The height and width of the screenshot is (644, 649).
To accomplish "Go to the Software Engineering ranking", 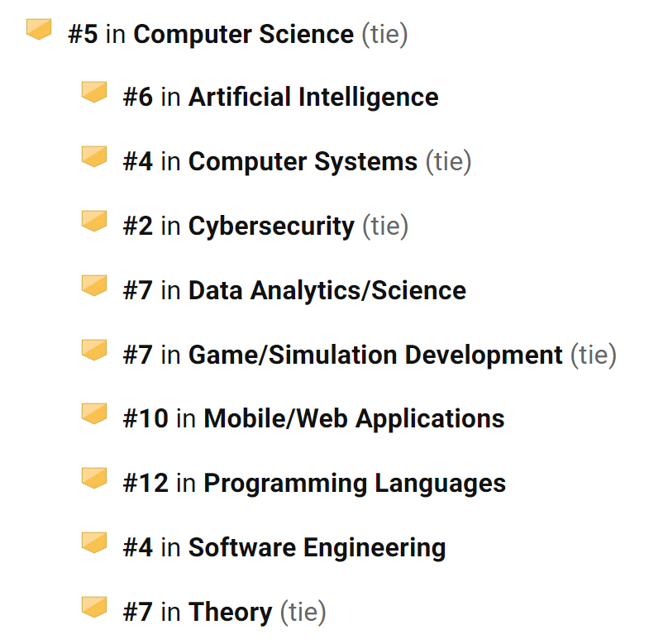I will coord(317,547).
